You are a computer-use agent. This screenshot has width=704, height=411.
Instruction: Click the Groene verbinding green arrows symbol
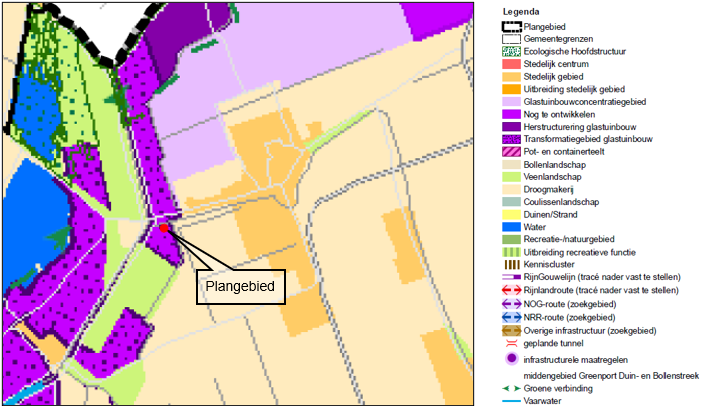point(511,388)
